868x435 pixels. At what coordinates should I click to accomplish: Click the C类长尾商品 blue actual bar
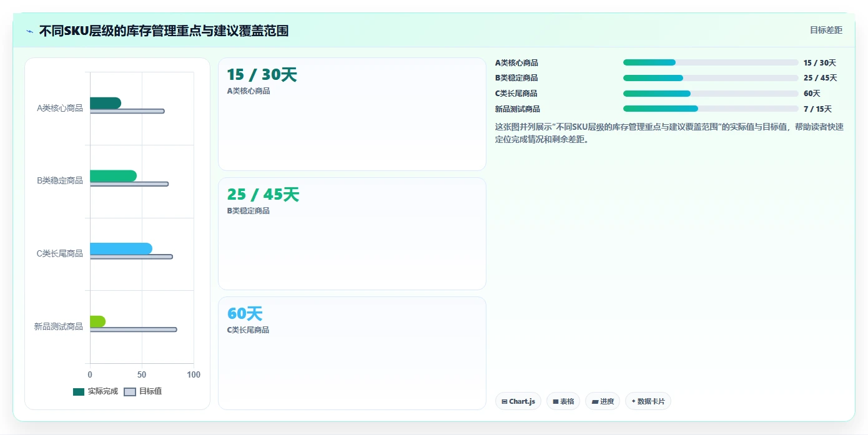tap(121, 249)
